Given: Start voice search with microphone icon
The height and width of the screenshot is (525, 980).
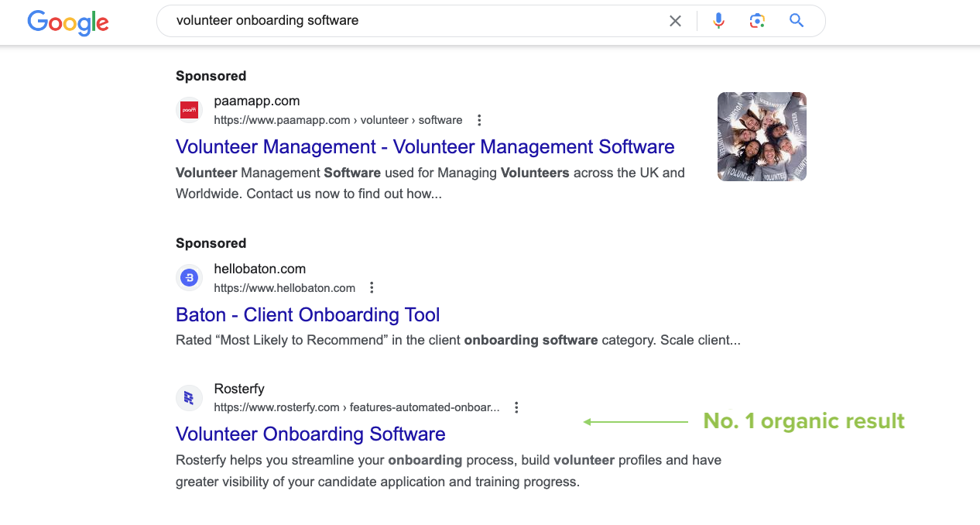Looking at the screenshot, I should click(718, 21).
